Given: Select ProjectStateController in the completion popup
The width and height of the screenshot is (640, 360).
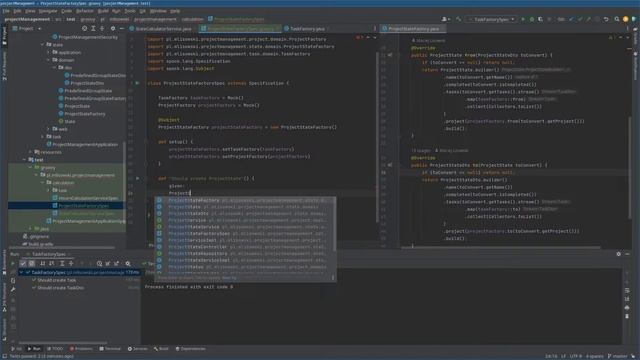Looking at the screenshot, I should coord(245,247).
